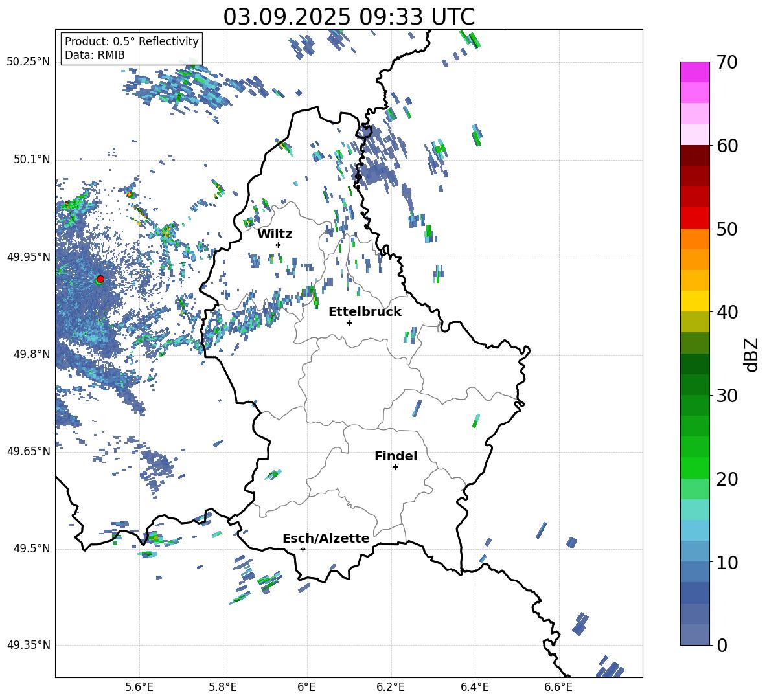Click the title 03.09.2025 09:33 UTC
This screenshot has height=700, width=767.
pyautogui.click(x=349, y=17)
